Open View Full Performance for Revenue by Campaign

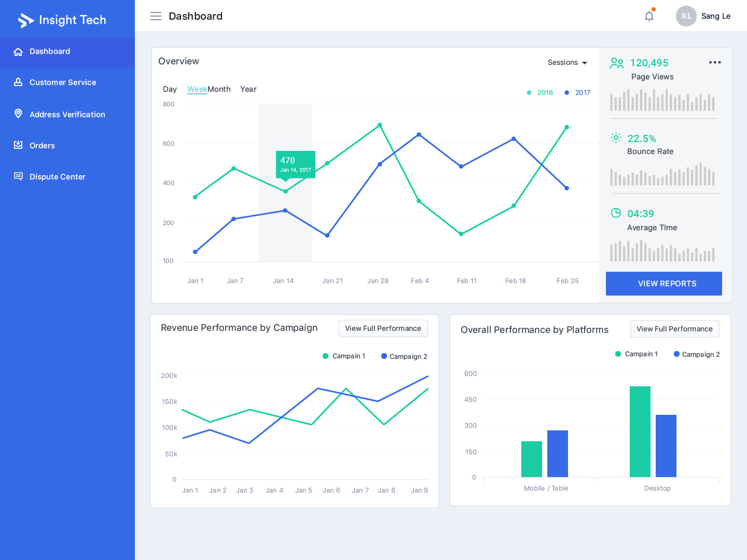pyautogui.click(x=383, y=328)
